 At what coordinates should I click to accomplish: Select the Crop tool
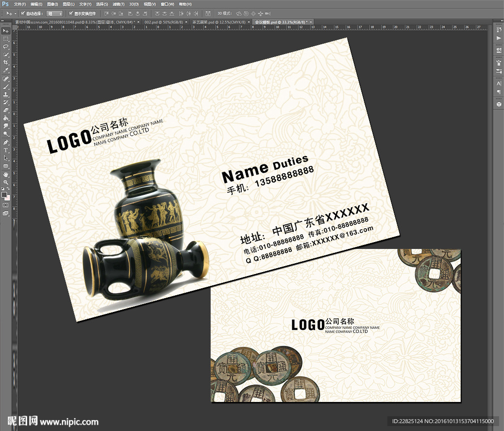click(x=6, y=62)
